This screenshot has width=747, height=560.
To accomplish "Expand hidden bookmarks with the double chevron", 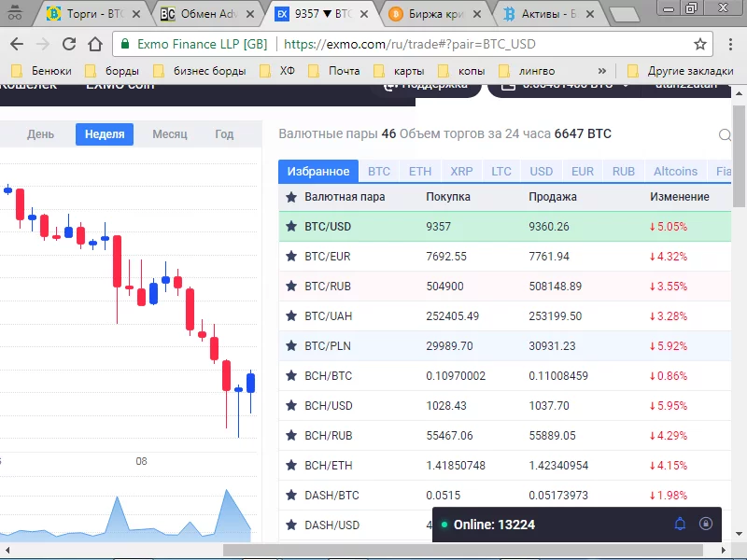I will pos(602,71).
